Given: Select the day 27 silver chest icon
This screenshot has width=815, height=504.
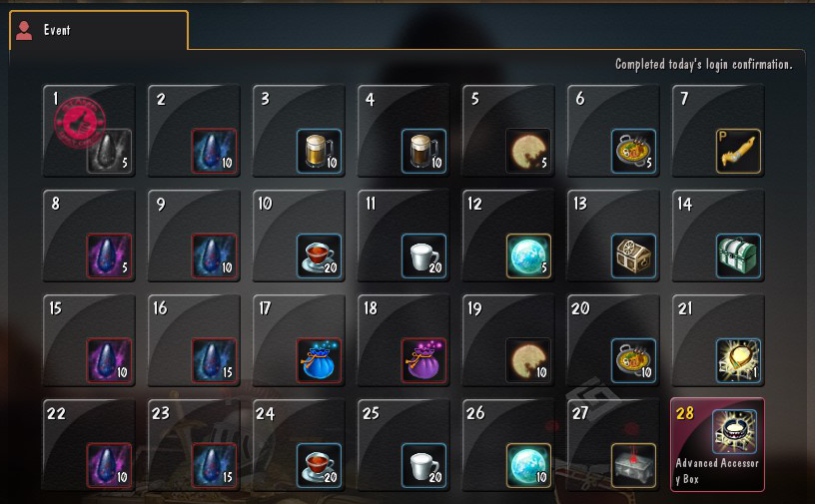Looking at the screenshot, I should click(x=633, y=465).
